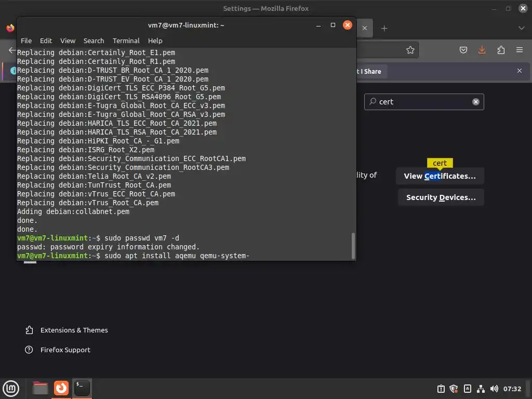
Task: Switch to Terminal from the taskbar
Action: coord(82,388)
